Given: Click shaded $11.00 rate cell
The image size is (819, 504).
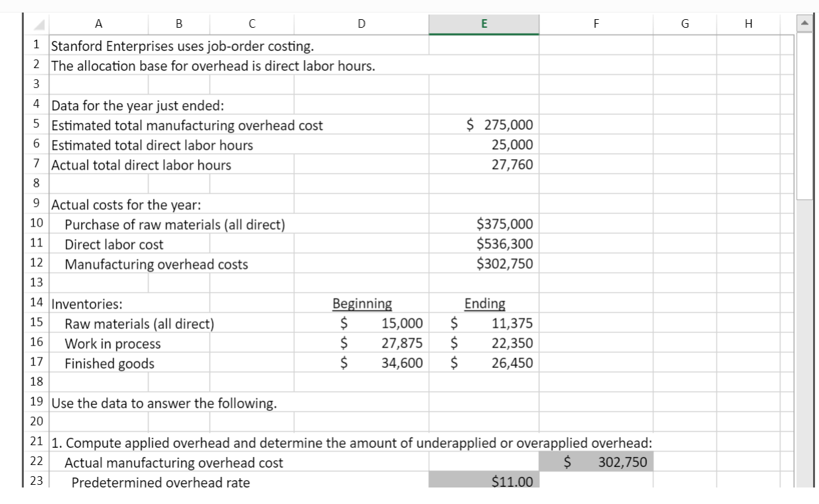Looking at the screenshot, I should coord(484,481).
